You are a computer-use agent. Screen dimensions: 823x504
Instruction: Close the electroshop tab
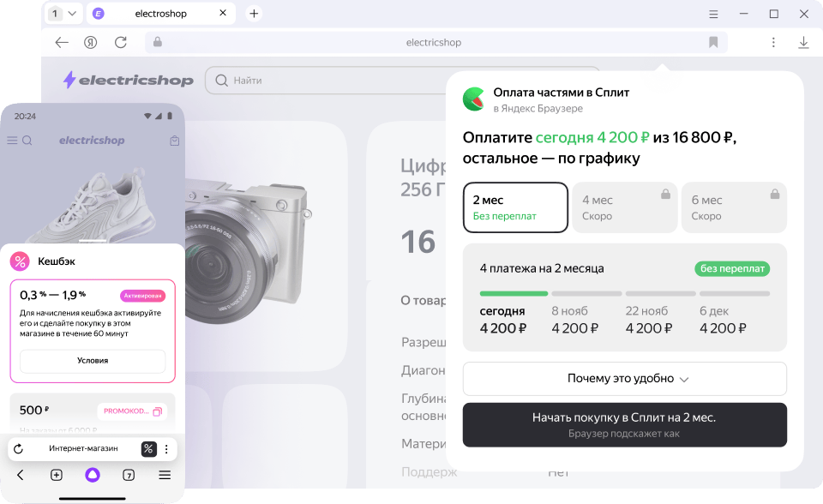(x=223, y=13)
